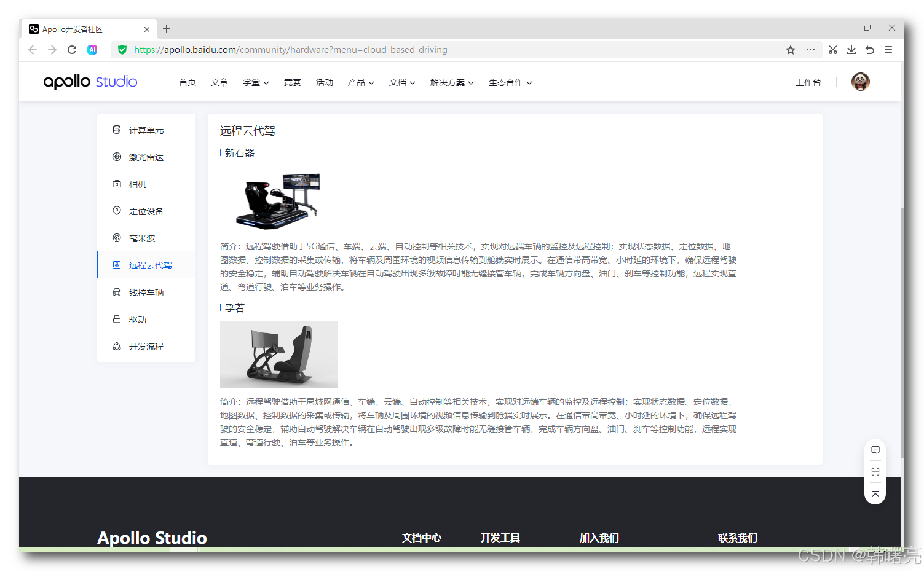Select the 激光雷达 sidebar entry

tap(146, 157)
